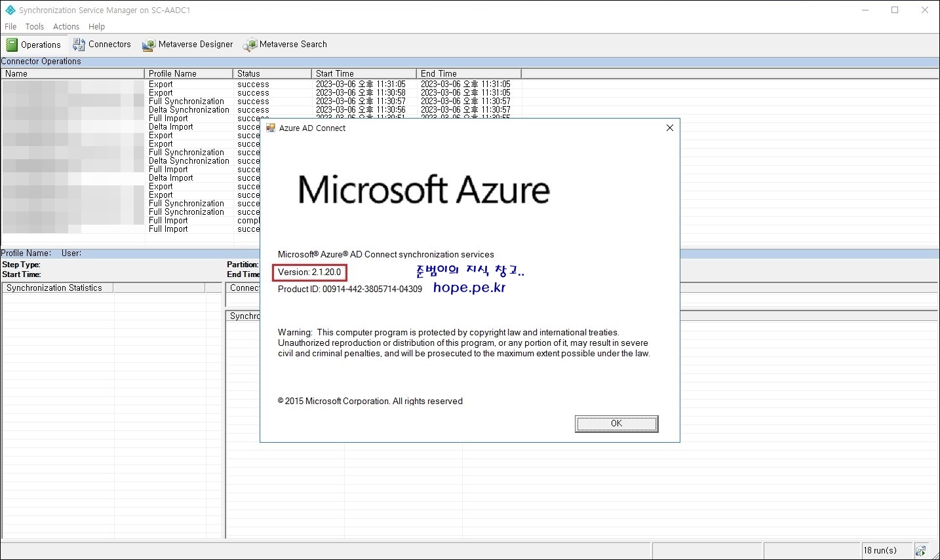This screenshot has width=940, height=560.
Task: Open the Metaverse Search icon
Action: [x=250, y=45]
